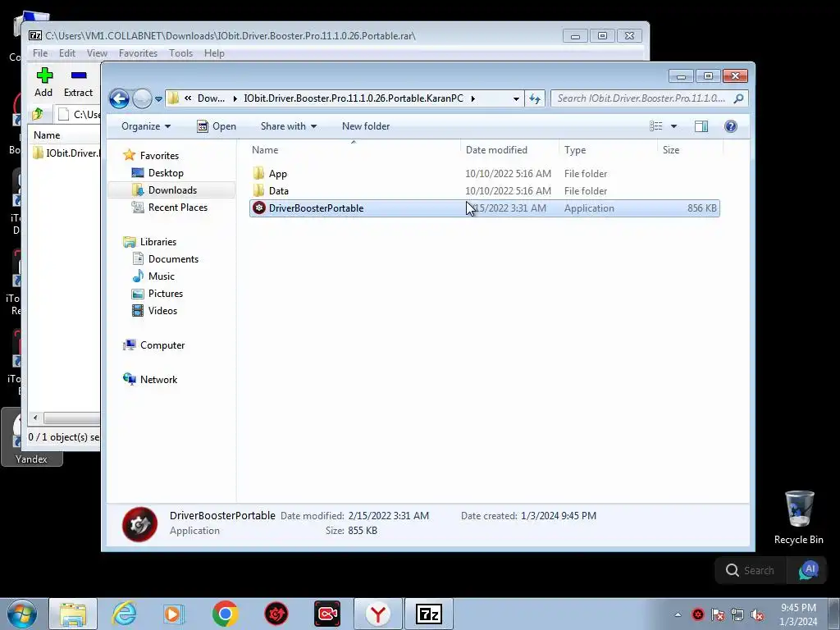
Task: Sort by Type column header
Action: click(608, 150)
